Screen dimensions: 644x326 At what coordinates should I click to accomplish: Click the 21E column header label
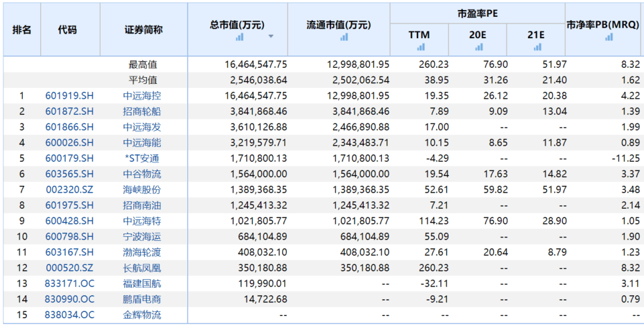536,35
